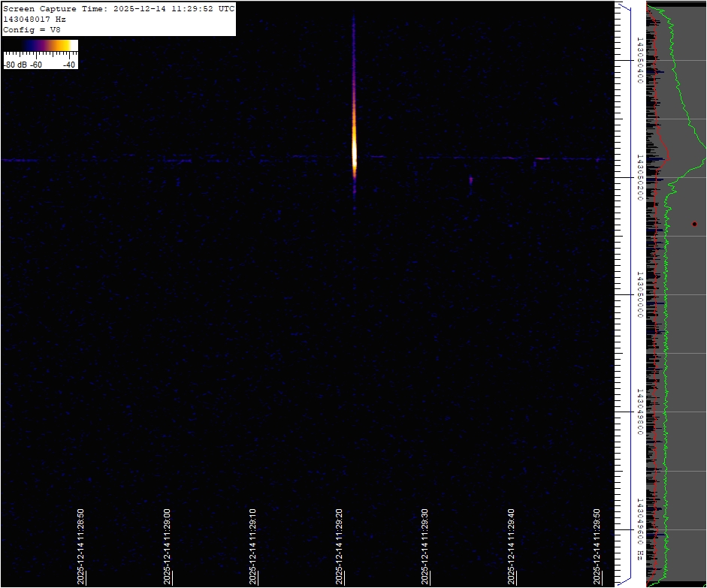Click the 143050400 frequency axis label

[639, 59]
